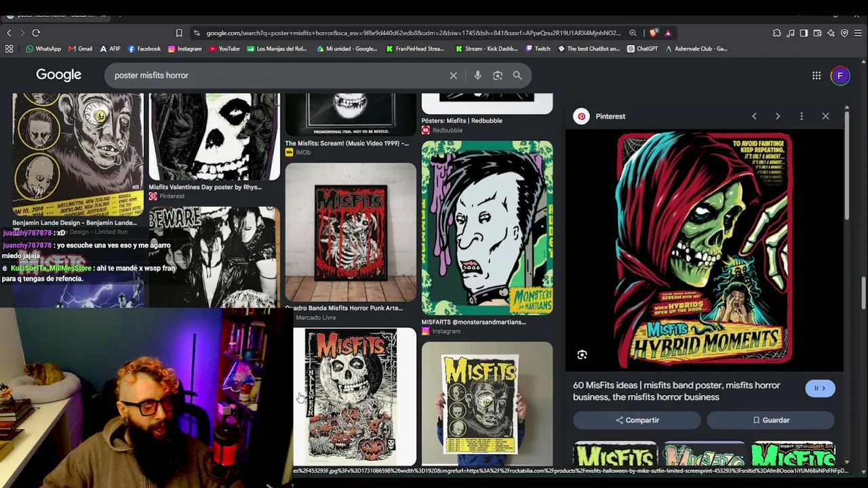Click the Brave Rewards triangle icon
This screenshot has height=488, width=868.
pos(668,33)
